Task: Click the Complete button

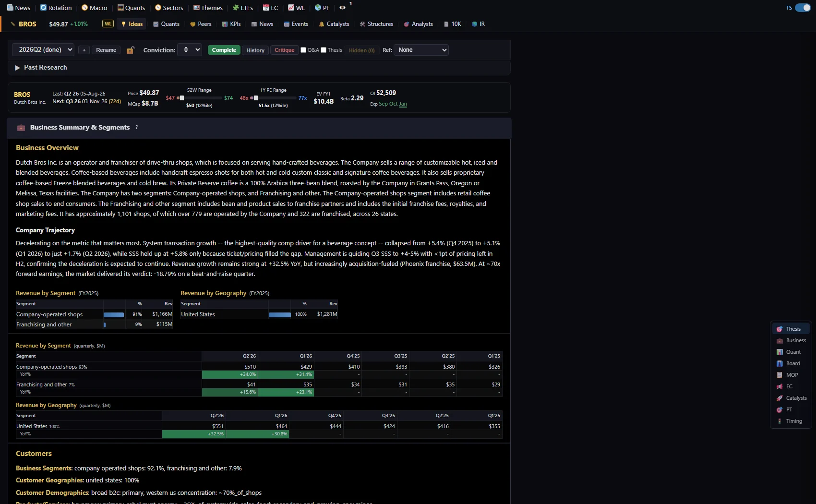Action: click(x=224, y=50)
